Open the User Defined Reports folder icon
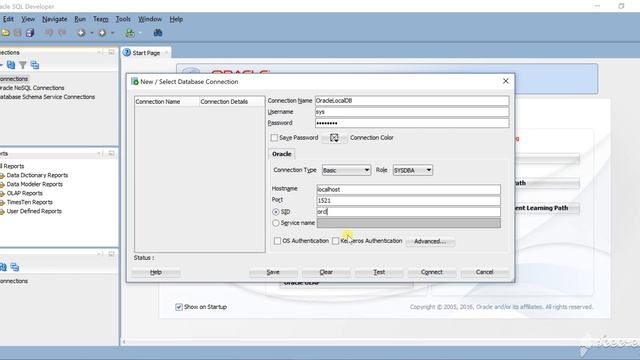Viewport: 640px width, 360px height. 2,211
